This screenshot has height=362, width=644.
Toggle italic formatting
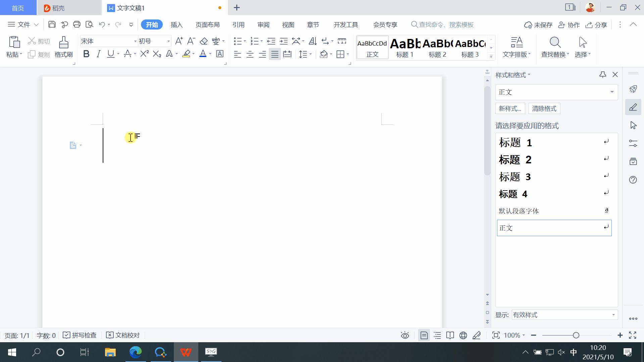pyautogui.click(x=98, y=54)
